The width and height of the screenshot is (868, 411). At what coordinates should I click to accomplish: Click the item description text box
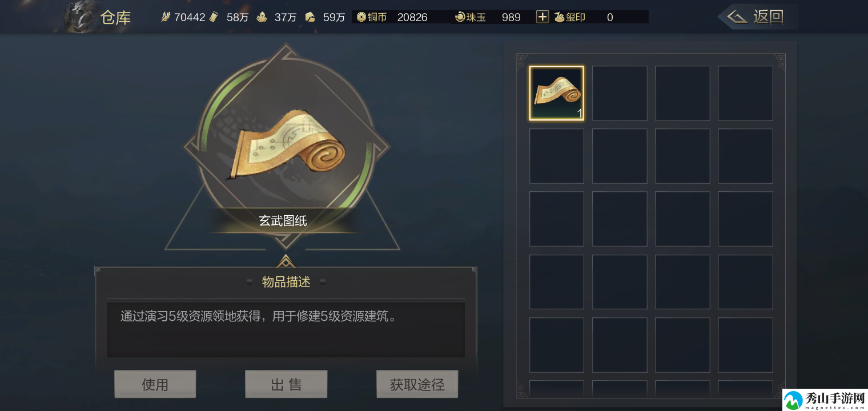tap(286, 329)
